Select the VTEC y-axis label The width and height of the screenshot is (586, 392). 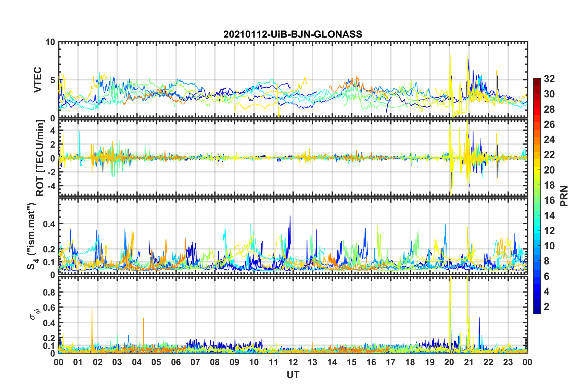38,80
